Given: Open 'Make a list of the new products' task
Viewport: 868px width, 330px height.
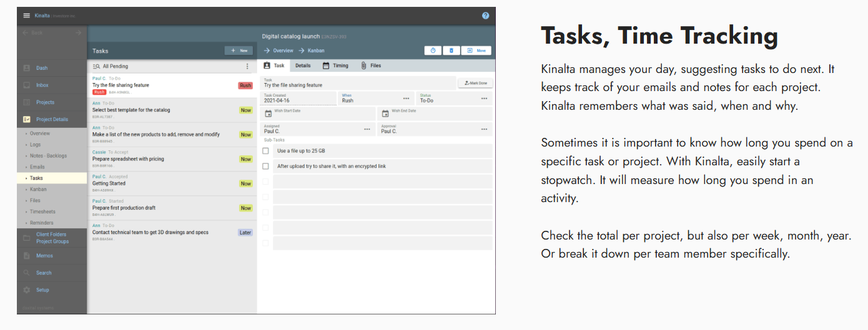Looking at the screenshot, I should click(172, 135).
